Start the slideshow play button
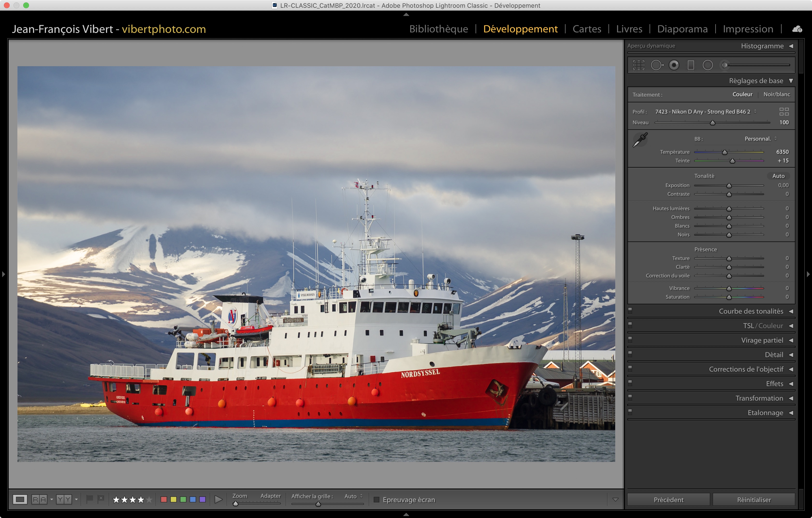Viewport: 812px width, 518px height. (x=218, y=499)
